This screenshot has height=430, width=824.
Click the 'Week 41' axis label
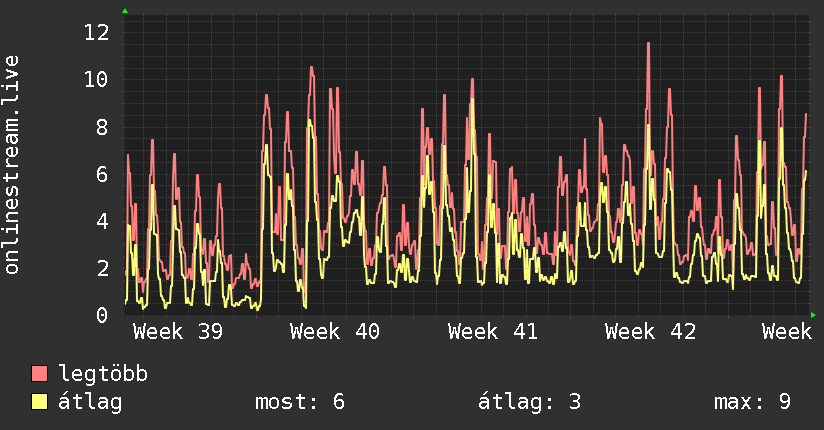[x=493, y=332]
